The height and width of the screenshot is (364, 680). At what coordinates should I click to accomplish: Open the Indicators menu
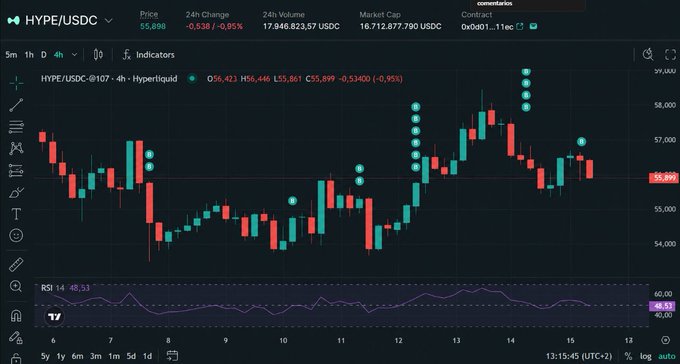tap(149, 55)
